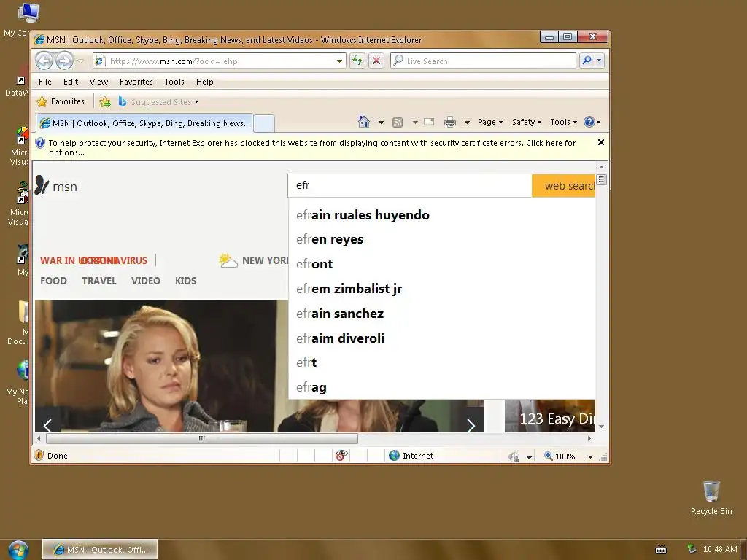
Task: Open the menu bar Tools menu
Action: (174, 82)
